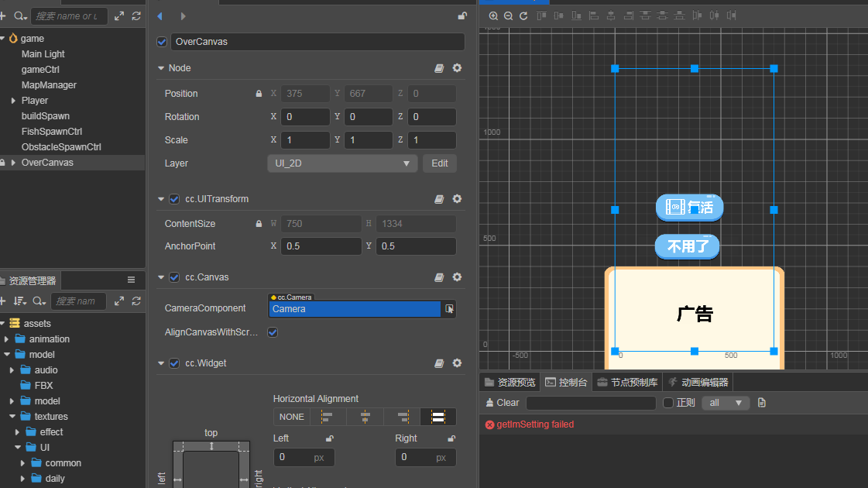Image resolution: width=868 pixels, height=488 pixels.
Task: Zoom in the scene view
Action: click(x=493, y=15)
